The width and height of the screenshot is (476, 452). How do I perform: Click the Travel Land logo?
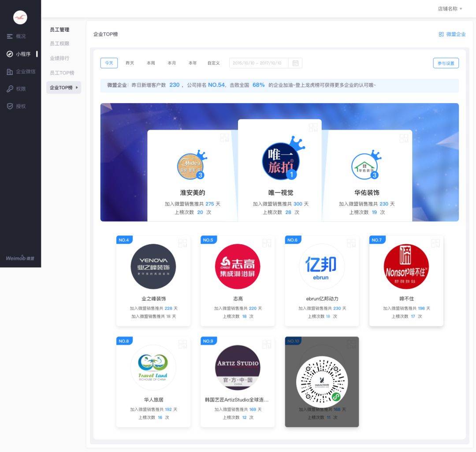pyautogui.click(x=153, y=368)
